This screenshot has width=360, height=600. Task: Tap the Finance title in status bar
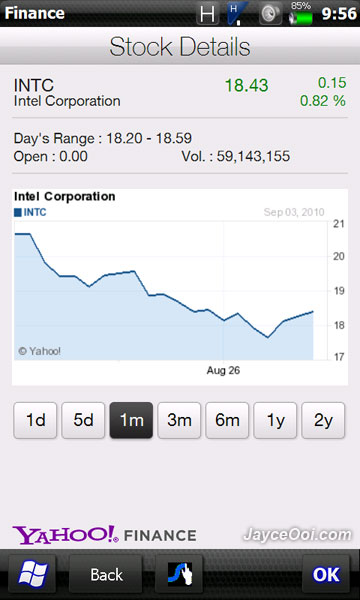point(34,13)
